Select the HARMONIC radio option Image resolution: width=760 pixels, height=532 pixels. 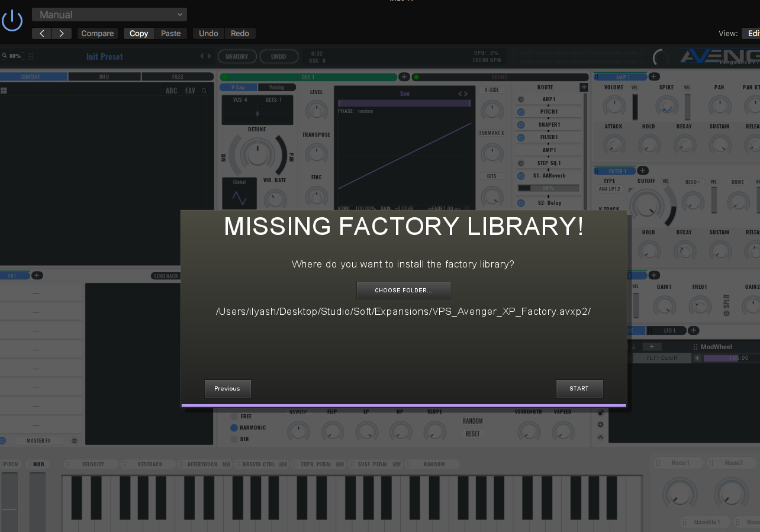point(234,427)
